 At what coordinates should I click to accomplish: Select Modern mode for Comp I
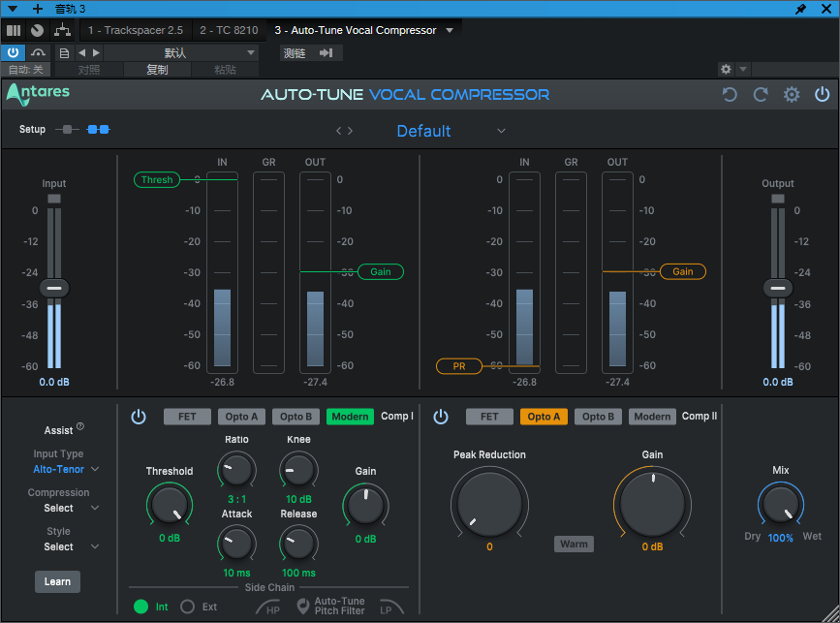(x=350, y=417)
